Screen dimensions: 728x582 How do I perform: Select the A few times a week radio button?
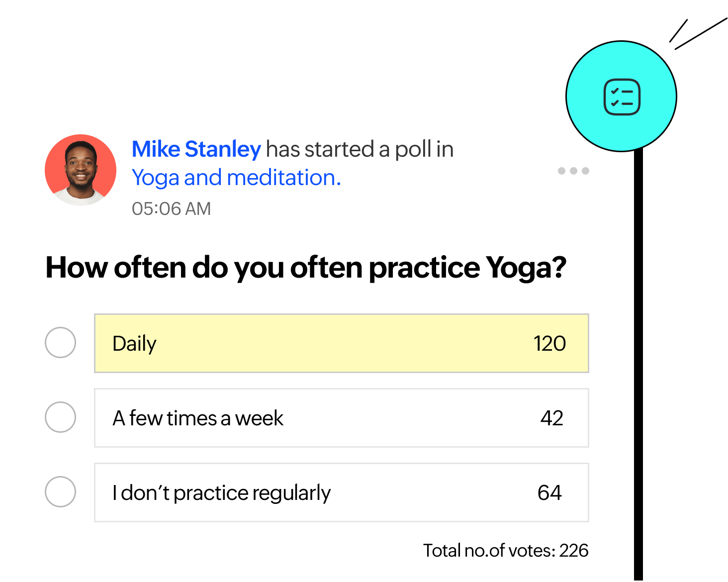point(60,417)
